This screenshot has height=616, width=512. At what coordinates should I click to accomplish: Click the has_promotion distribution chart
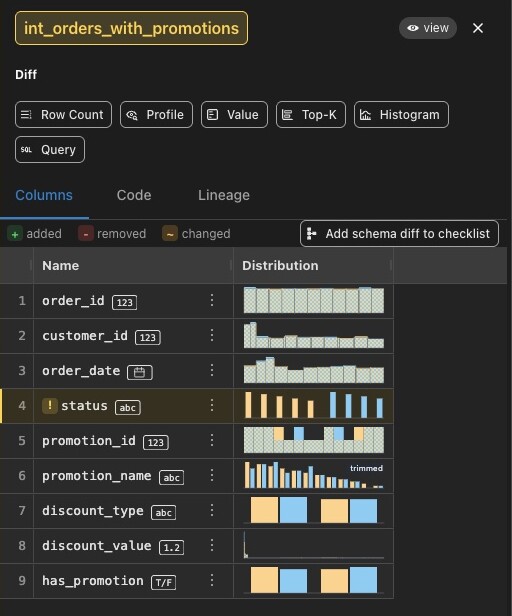tap(314, 580)
